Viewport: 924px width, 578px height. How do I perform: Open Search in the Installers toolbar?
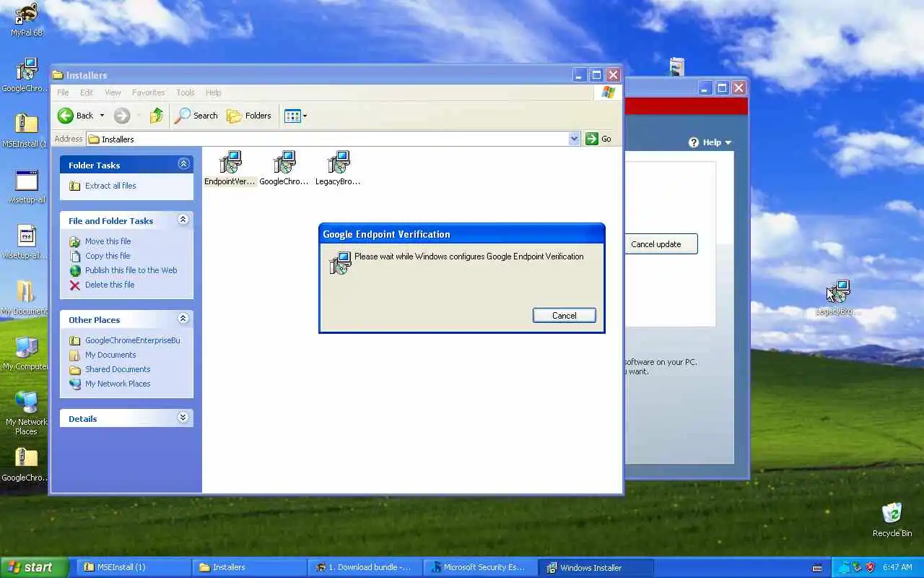[x=196, y=116]
